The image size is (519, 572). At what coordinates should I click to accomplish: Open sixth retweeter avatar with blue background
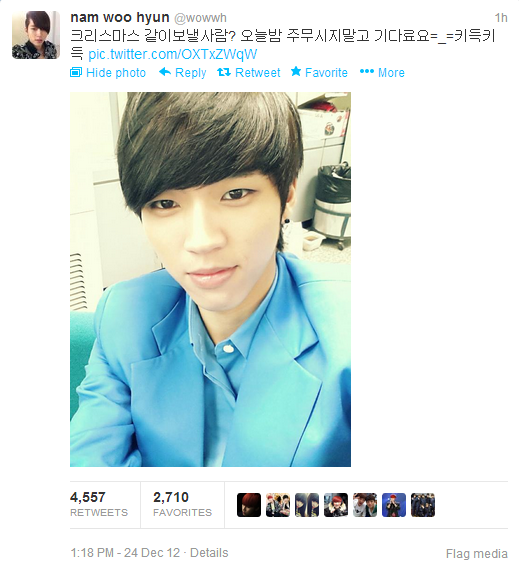point(394,505)
